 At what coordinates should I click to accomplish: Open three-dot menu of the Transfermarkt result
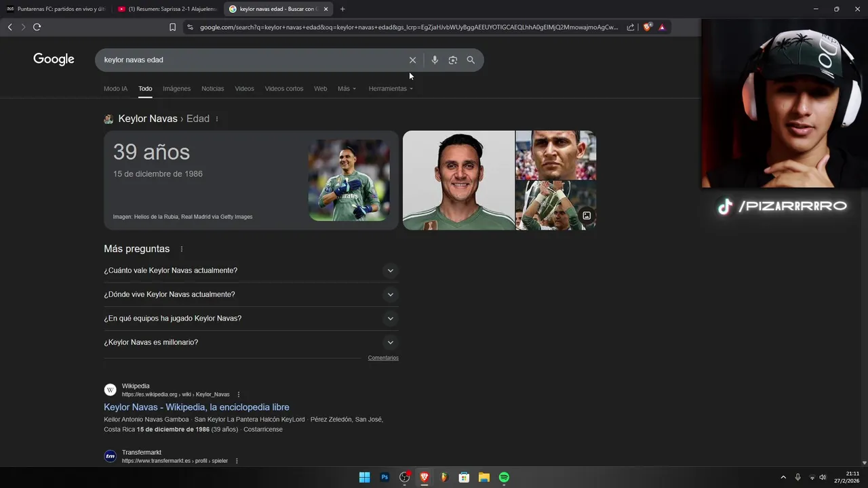[237, 461]
